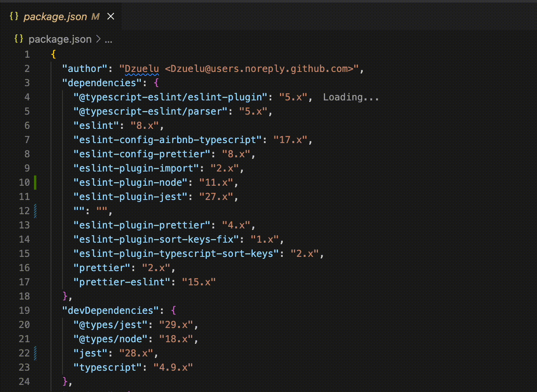The height and width of the screenshot is (392, 537).
Task: Click the "11.x" version value
Action: [216, 183]
